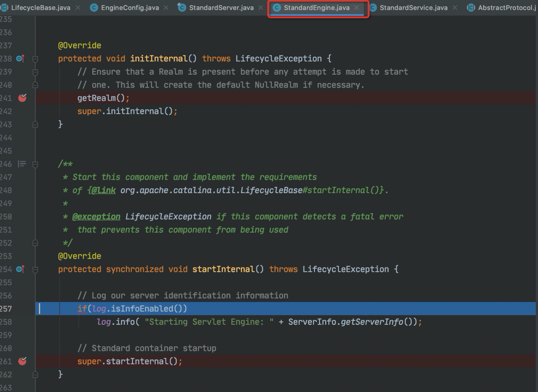The width and height of the screenshot is (538, 392).
Task: Click log.isInfoEnabled() on line 257
Action: tap(137, 309)
